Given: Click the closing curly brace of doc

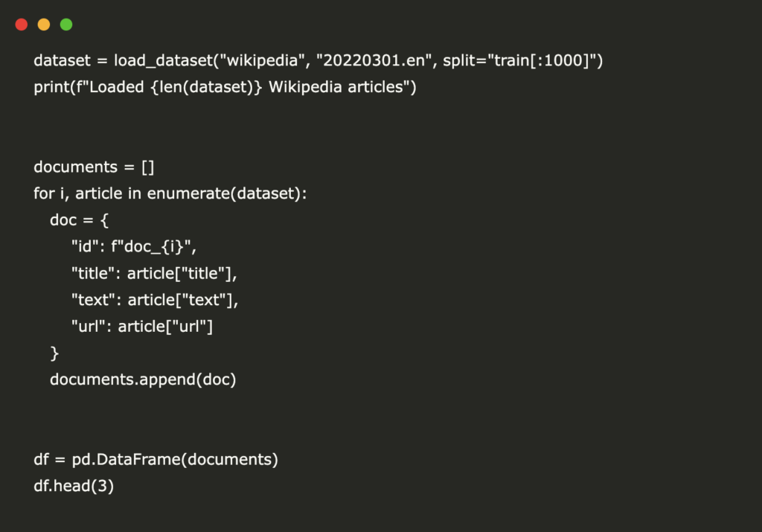Looking at the screenshot, I should point(54,353).
